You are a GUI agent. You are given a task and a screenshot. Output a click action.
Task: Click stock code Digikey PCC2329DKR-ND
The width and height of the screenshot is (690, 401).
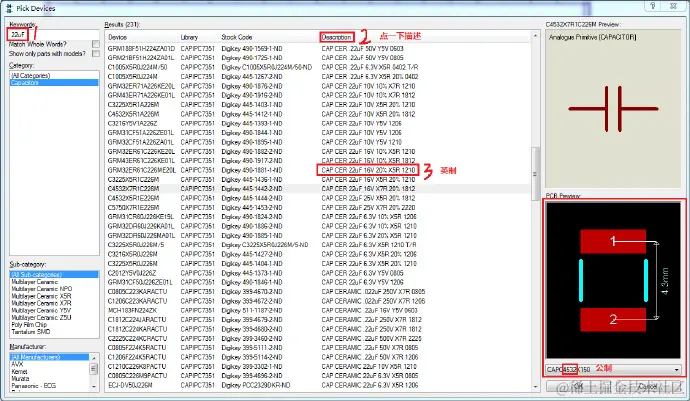coord(256,385)
